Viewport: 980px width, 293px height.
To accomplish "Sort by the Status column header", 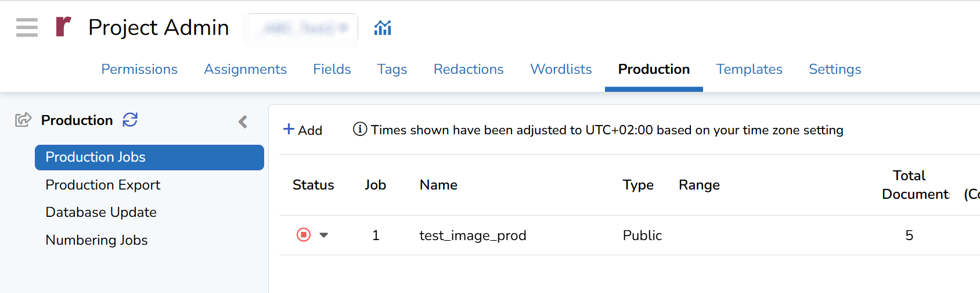I will pos(313,185).
